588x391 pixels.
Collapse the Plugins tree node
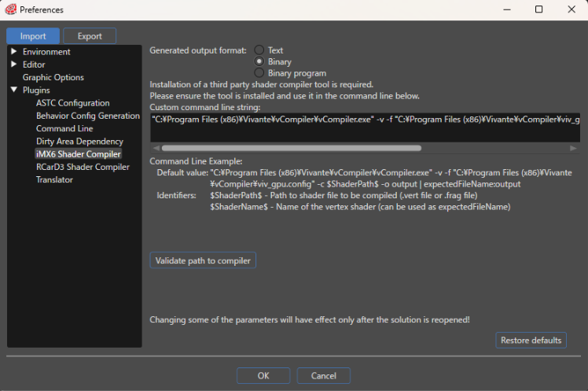pyautogui.click(x=14, y=90)
